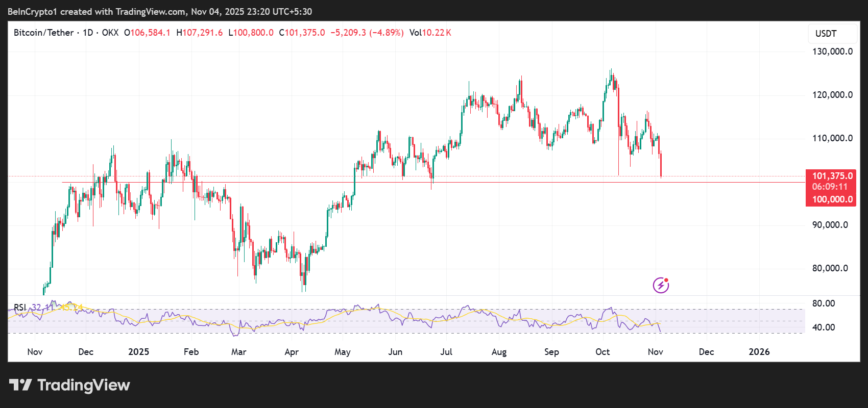Click the 2025 label on time axis
Screen dimensions: 868x408
click(138, 352)
